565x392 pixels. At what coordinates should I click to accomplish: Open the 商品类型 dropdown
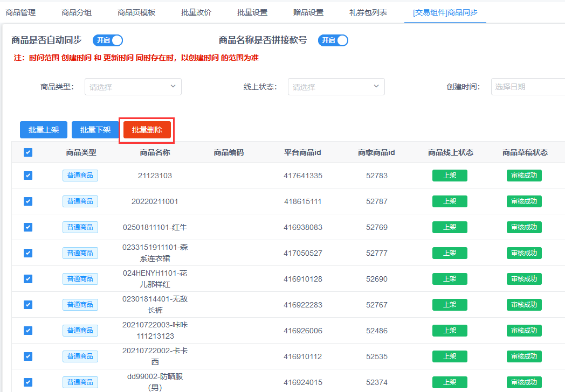[x=133, y=87]
